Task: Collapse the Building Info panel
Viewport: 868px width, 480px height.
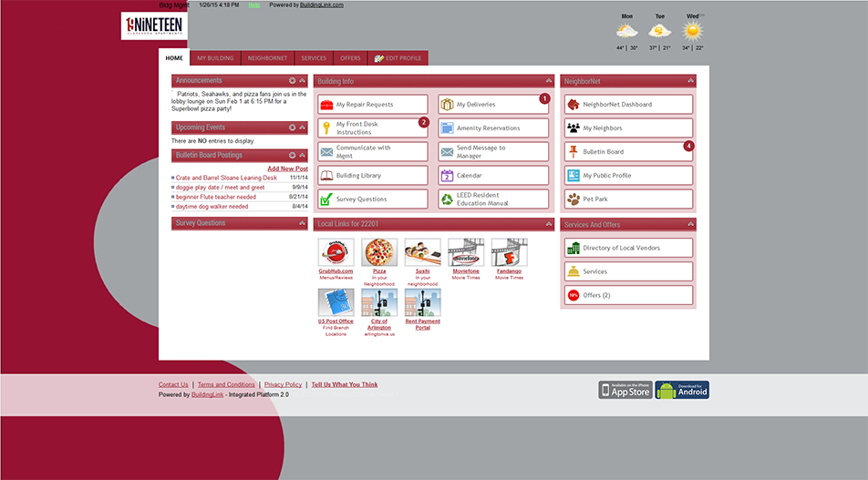Action: [x=549, y=81]
